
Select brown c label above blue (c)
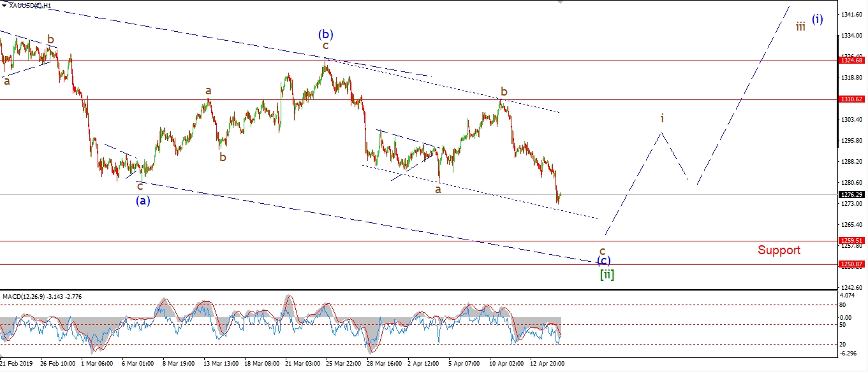point(602,251)
